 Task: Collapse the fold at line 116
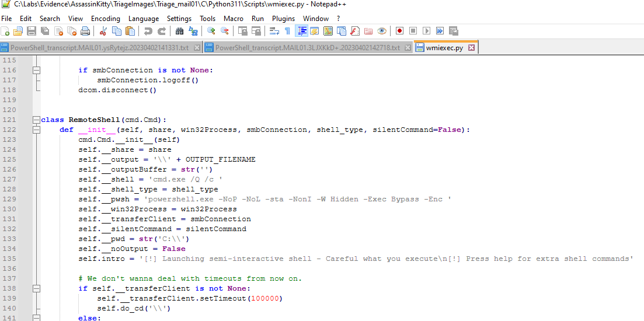37,70
